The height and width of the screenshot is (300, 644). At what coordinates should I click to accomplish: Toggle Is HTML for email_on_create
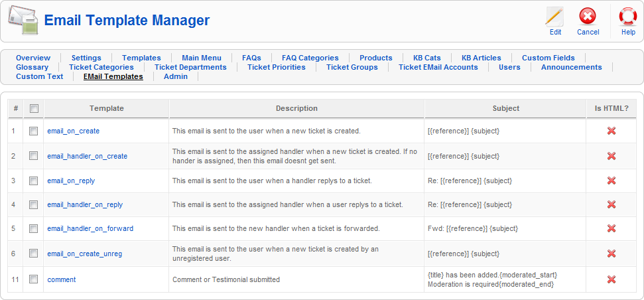click(x=612, y=131)
